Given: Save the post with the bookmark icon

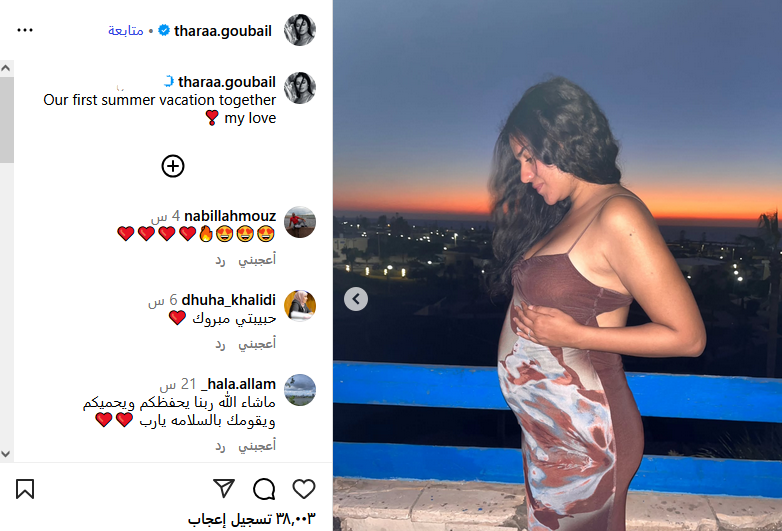Looking at the screenshot, I should click(x=25, y=489).
